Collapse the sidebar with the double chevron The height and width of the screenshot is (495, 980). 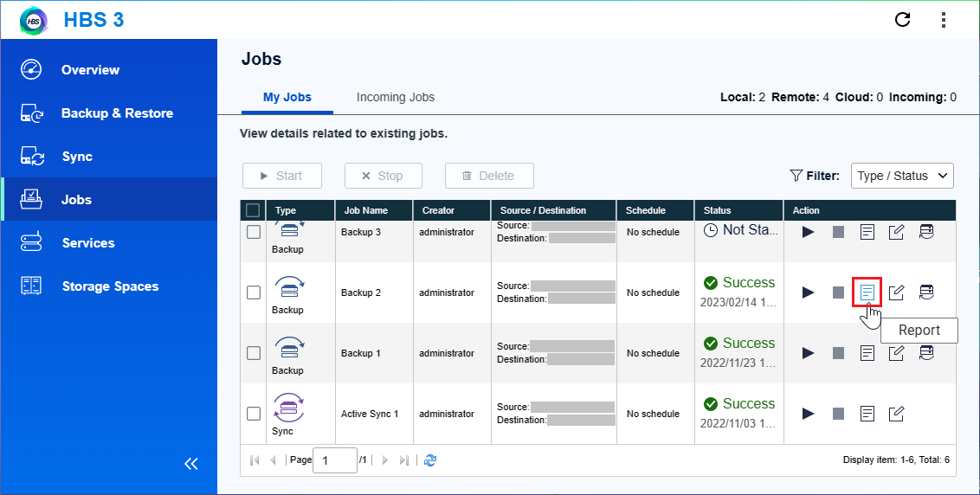click(x=191, y=463)
